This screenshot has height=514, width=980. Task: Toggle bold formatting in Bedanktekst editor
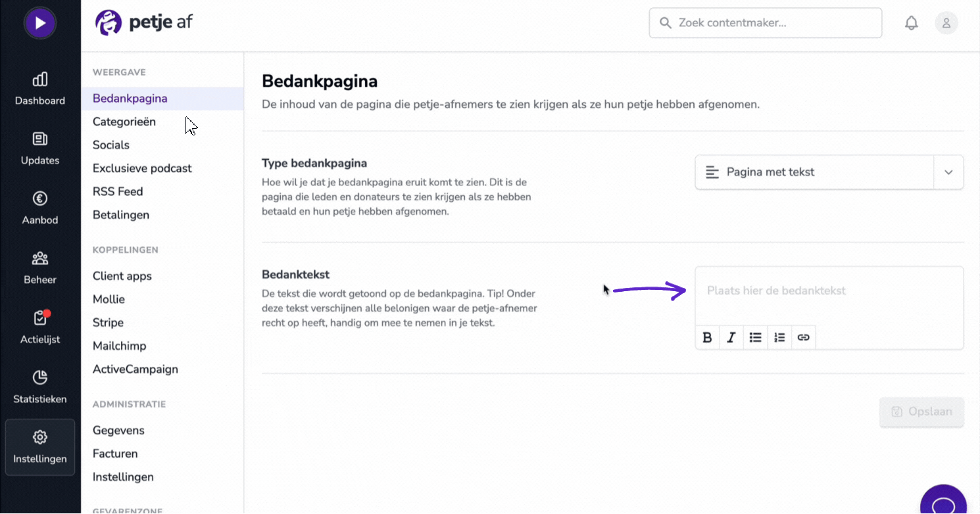707,337
